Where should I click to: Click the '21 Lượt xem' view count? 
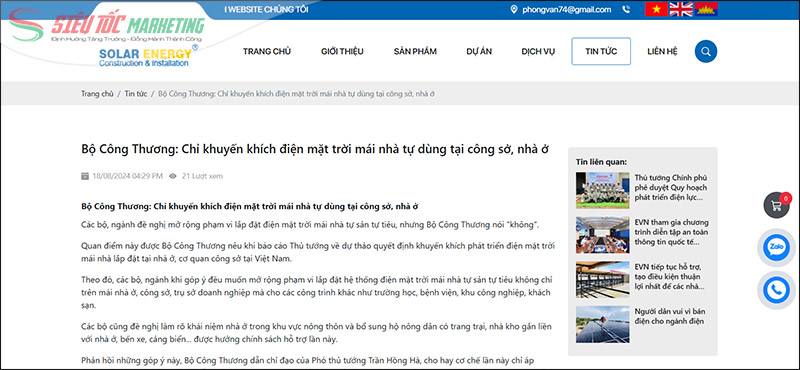[x=202, y=176]
